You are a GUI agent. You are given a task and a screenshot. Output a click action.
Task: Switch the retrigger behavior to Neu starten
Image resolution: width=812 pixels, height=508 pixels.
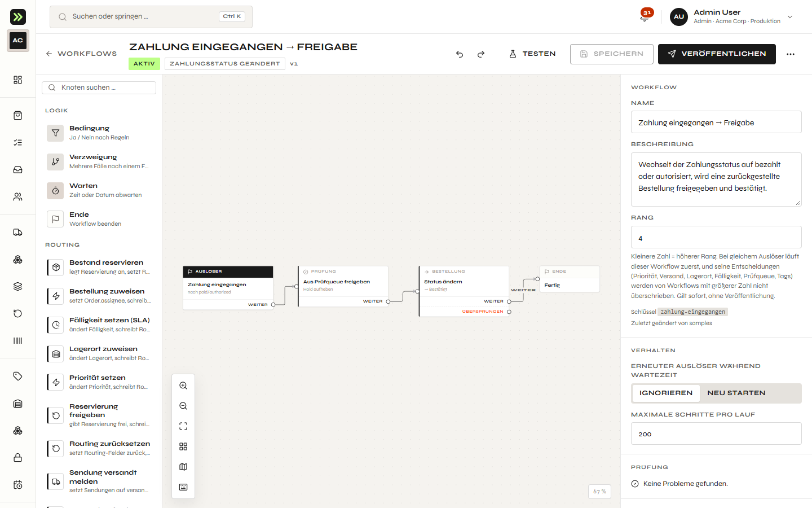point(736,393)
